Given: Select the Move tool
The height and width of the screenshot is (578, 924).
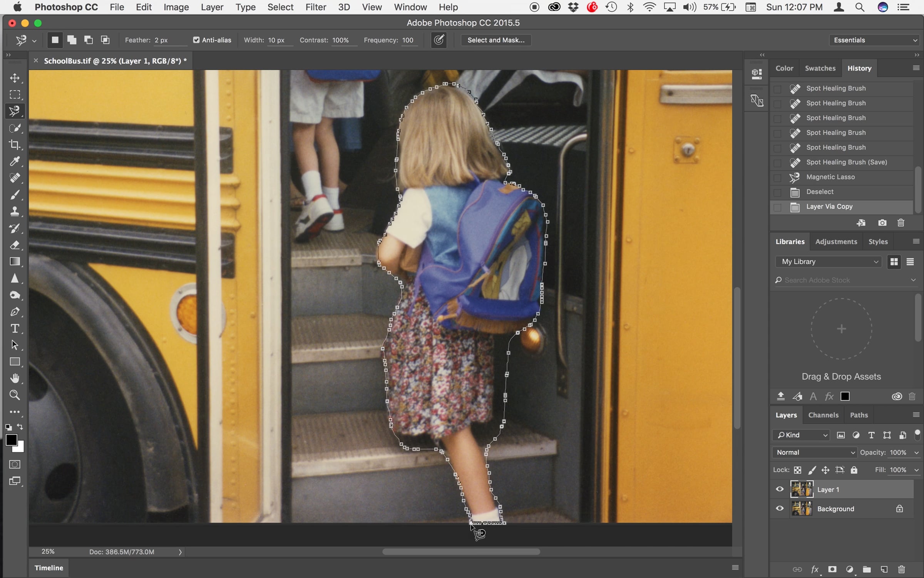Looking at the screenshot, I should [15, 78].
